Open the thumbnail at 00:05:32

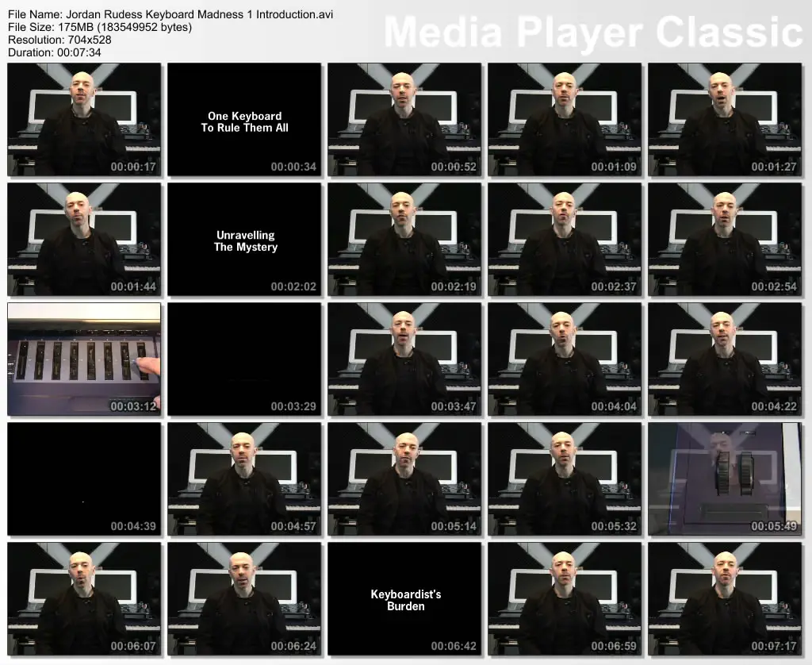(565, 479)
